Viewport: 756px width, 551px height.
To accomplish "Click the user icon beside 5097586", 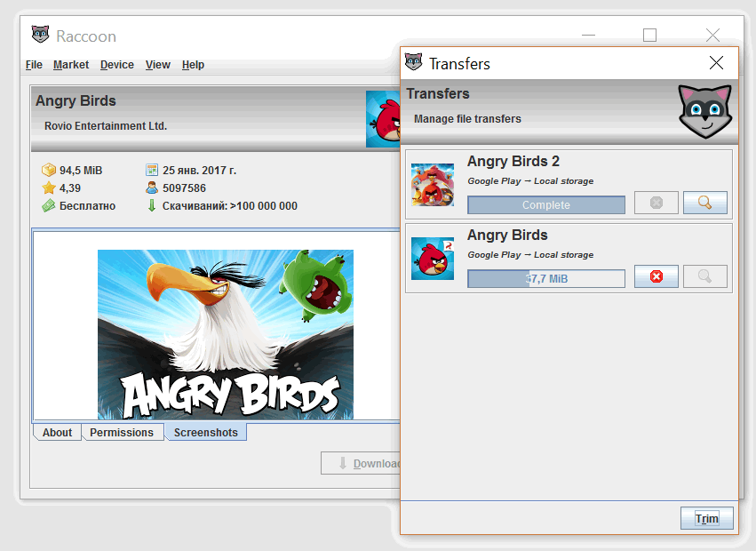I will 152,188.
